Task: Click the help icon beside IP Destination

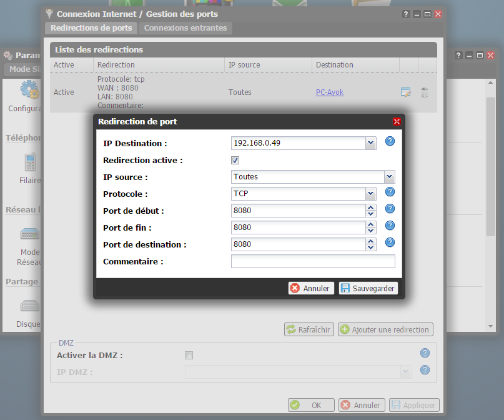Action: 390,141
